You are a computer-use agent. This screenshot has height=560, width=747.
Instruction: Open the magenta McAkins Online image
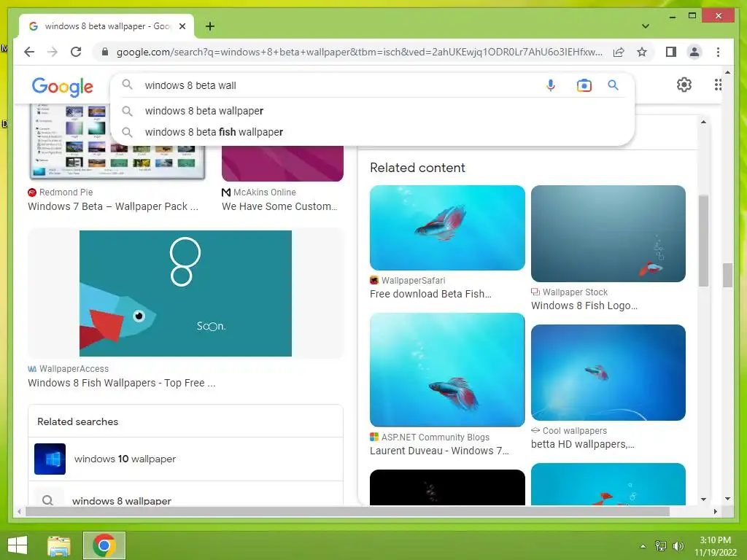[x=282, y=163]
